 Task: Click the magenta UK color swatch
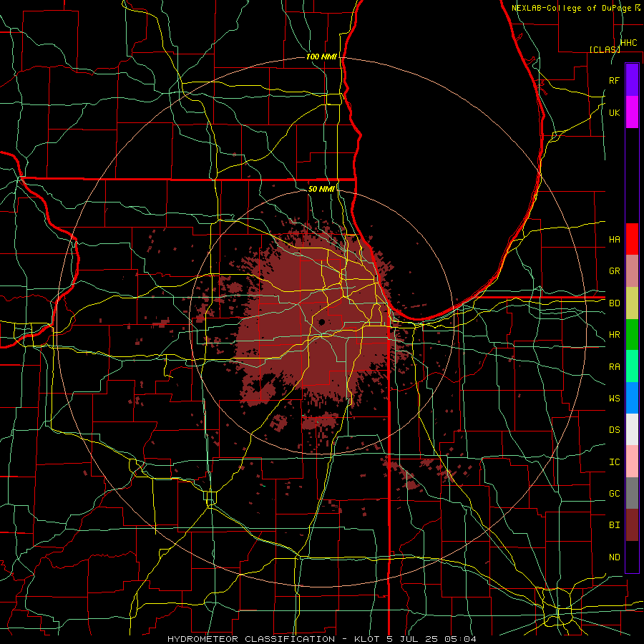pyautogui.click(x=632, y=112)
